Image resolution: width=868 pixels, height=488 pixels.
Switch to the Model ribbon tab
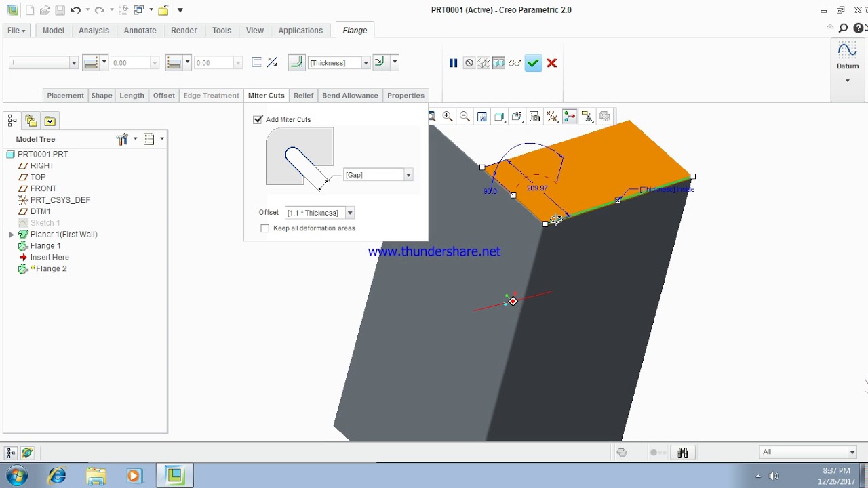point(54,30)
